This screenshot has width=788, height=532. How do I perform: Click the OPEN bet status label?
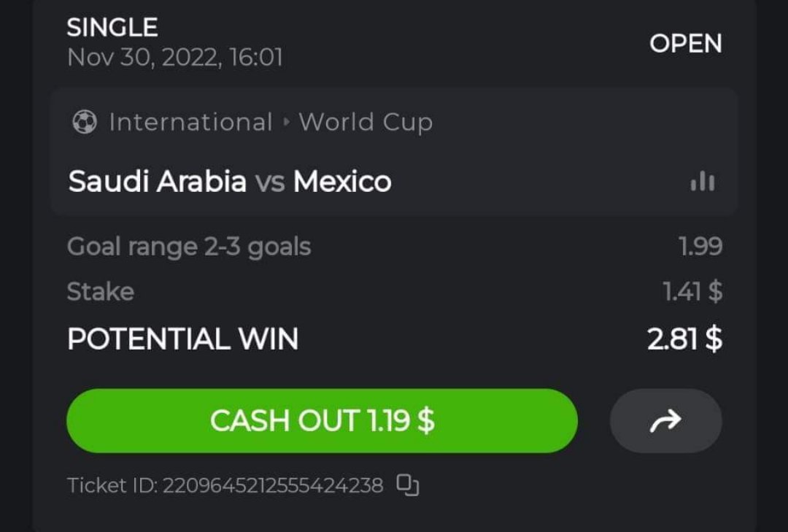[685, 44]
